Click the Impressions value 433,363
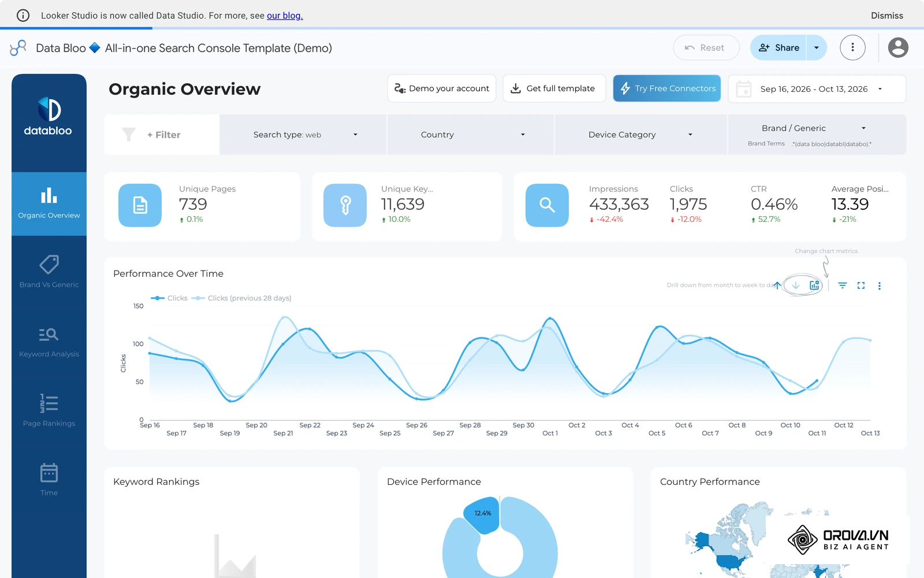 (619, 204)
